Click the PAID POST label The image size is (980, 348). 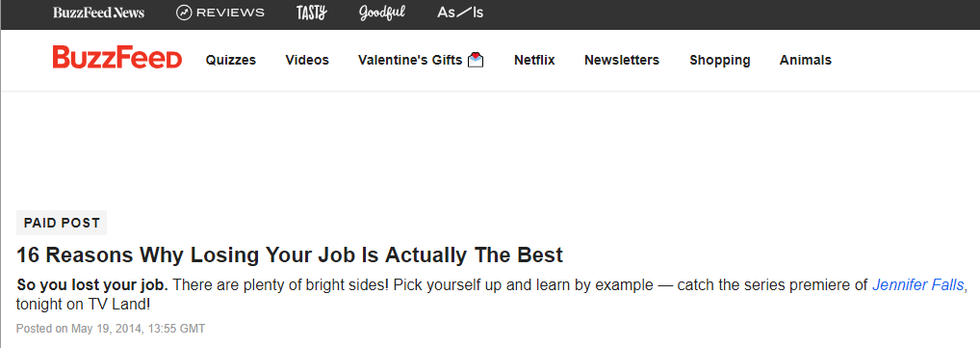62,223
